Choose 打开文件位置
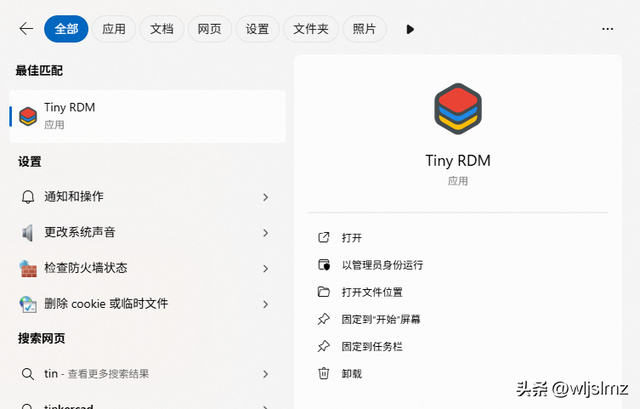Image resolution: width=640 pixels, height=409 pixels. [372, 292]
